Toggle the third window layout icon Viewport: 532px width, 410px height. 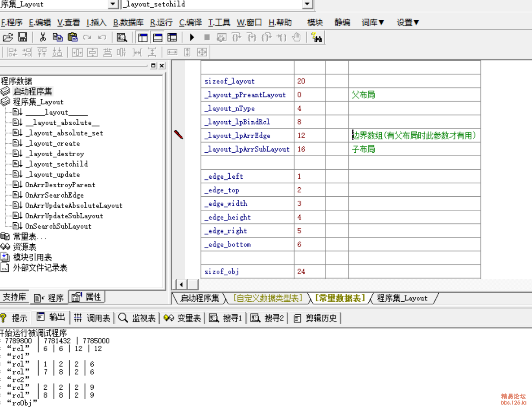tap(172, 38)
